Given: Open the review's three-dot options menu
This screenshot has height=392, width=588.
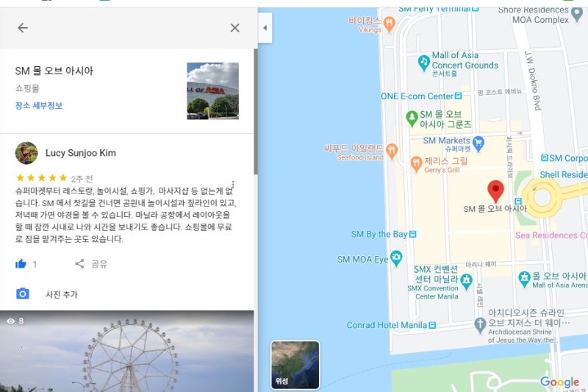Looking at the screenshot, I should click(233, 185).
